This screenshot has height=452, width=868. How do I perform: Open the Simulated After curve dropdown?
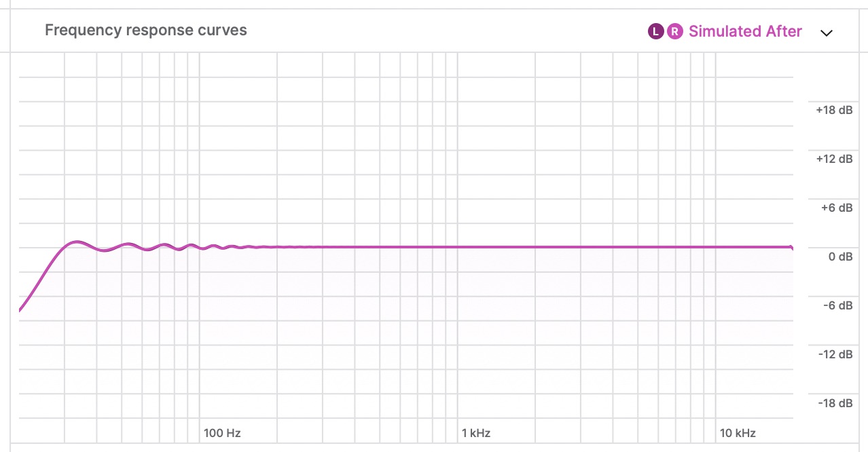pyautogui.click(x=745, y=31)
